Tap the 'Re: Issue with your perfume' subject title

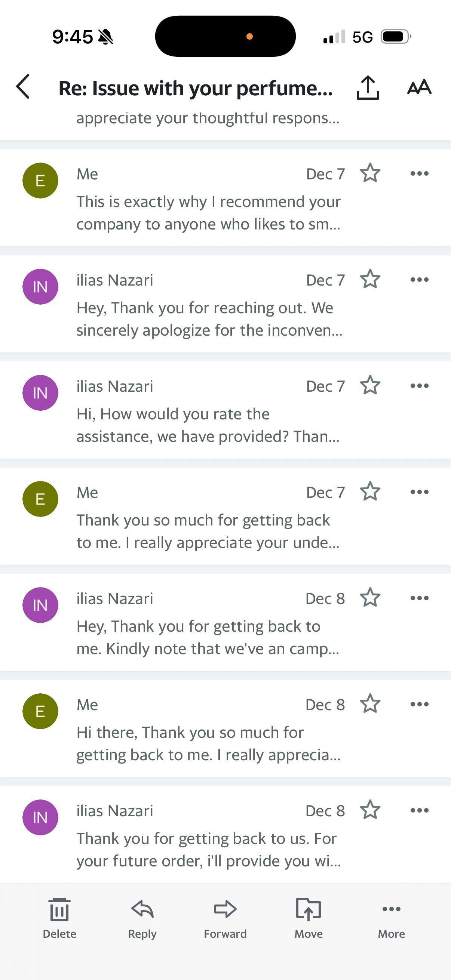pyautogui.click(x=196, y=88)
